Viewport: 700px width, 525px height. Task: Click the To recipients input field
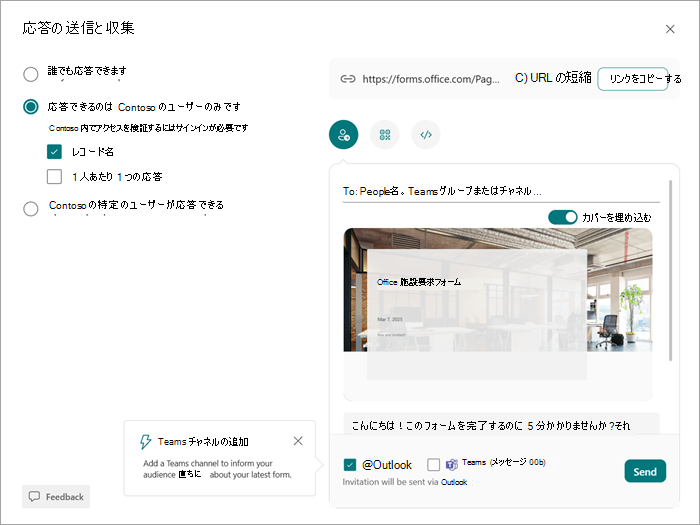point(501,192)
